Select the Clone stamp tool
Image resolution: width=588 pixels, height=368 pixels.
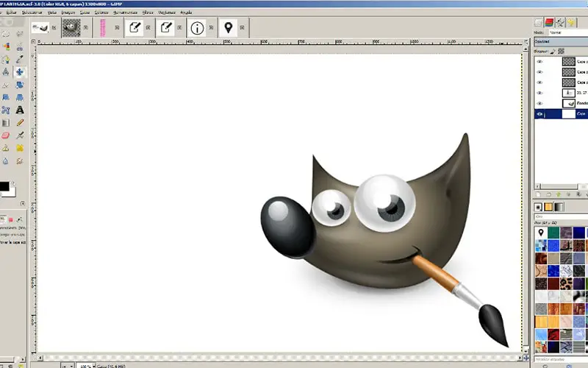5,148
